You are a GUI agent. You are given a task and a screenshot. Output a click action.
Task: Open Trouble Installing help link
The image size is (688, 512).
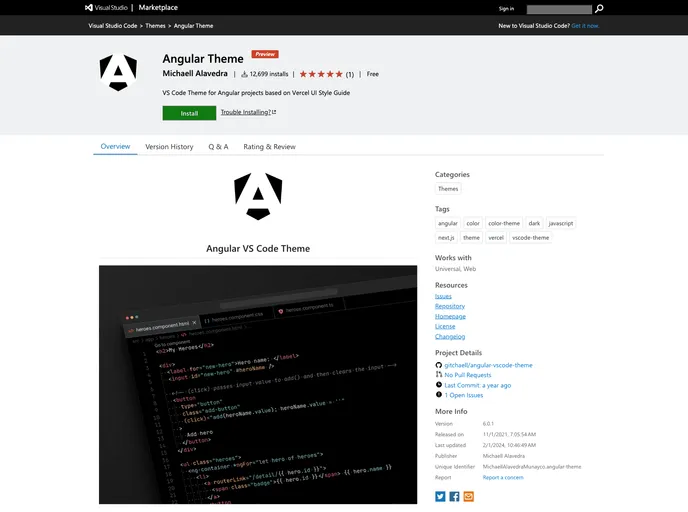point(248,112)
